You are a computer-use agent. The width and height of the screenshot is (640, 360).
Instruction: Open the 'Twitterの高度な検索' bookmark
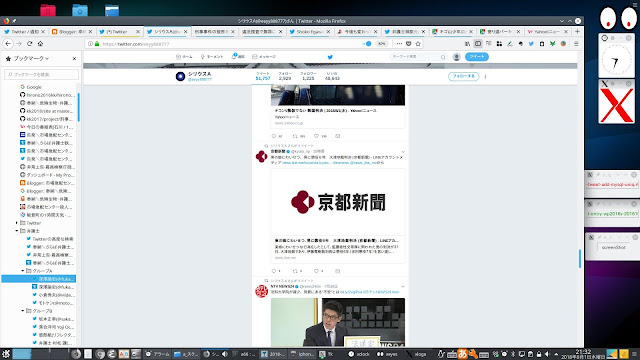pyautogui.click(x=50, y=239)
